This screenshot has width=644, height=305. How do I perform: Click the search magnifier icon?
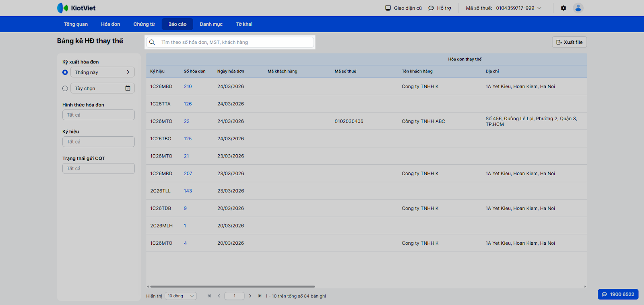click(152, 42)
